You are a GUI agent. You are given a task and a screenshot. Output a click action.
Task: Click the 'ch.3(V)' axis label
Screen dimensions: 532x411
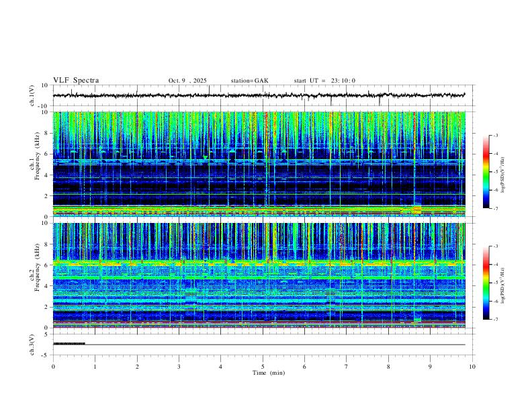click(32, 345)
